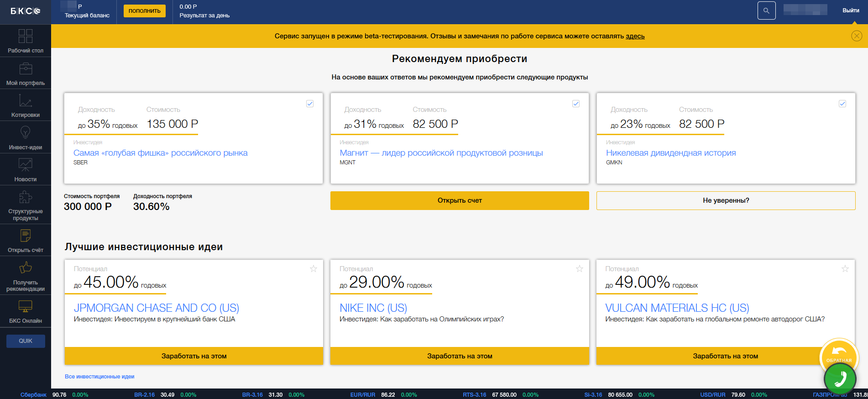Viewport: 868px width, 399px height.
Task: Click the 135 000 Р cost value
Action: tap(173, 124)
